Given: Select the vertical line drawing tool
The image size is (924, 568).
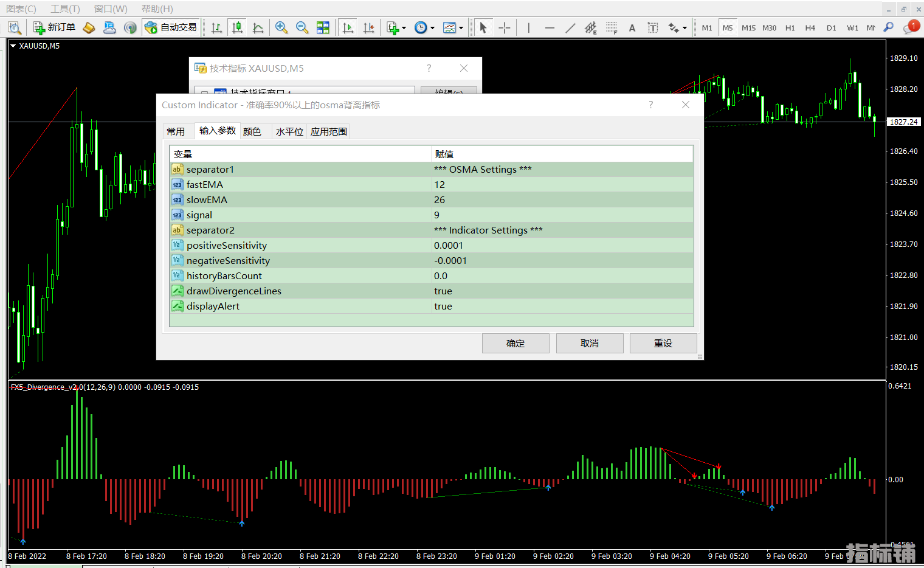Looking at the screenshot, I should click(x=529, y=27).
